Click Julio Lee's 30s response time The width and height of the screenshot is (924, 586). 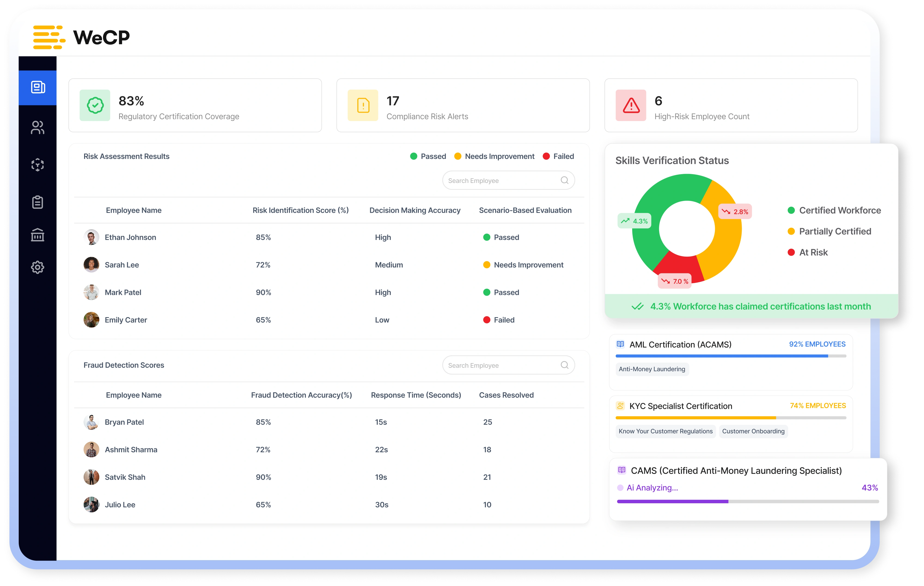click(x=381, y=505)
